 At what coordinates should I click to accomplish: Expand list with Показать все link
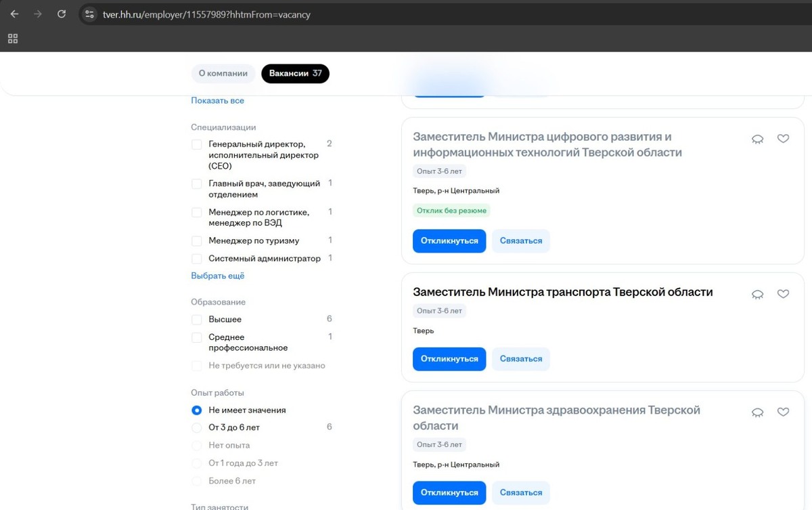pyautogui.click(x=217, y=100)
